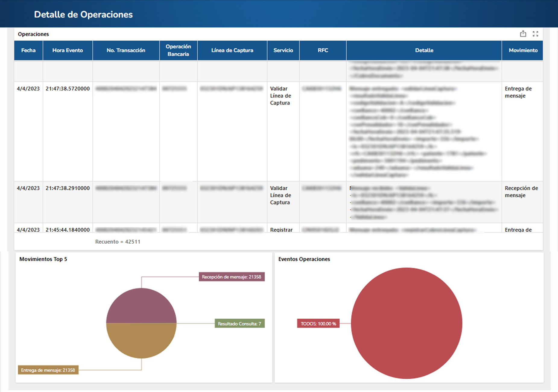Sort by Hora Evento column header
Viewport: 558px width, 392px height.
click(68, 50)
